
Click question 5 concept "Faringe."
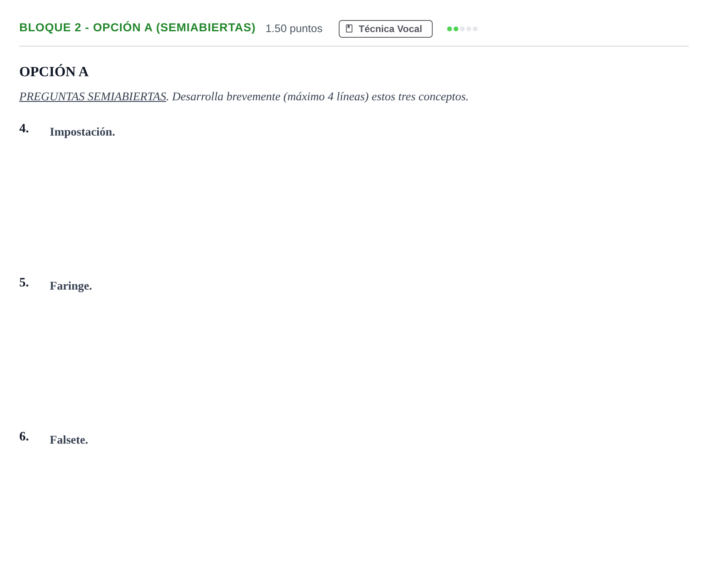pos(71,286)
